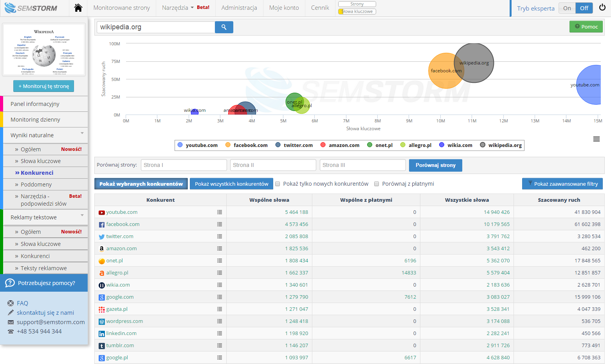Viewport: 611px width, 364px height.
Task: Click the LinkedIn favicon in table
Action: coord(102,334)
